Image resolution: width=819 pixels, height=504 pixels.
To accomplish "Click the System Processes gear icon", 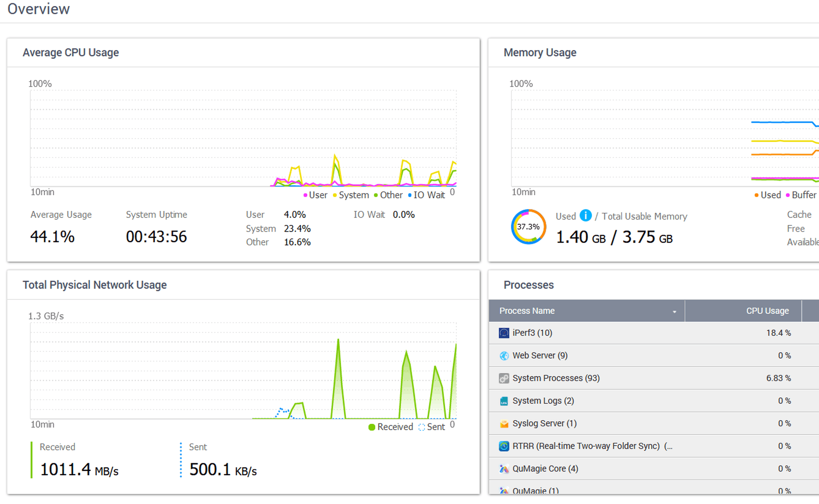I will click(x=504, y=378).
